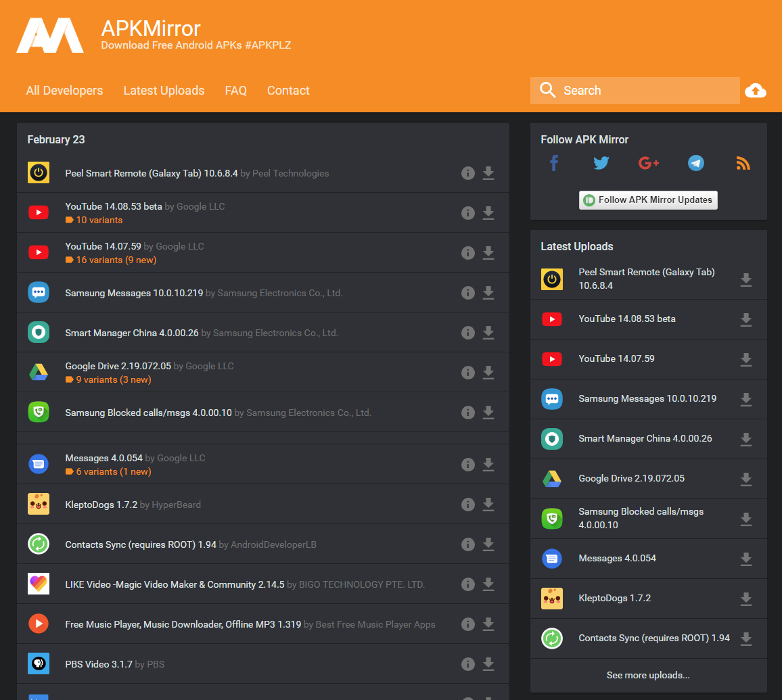Show info for Smart Manager China

468,333
